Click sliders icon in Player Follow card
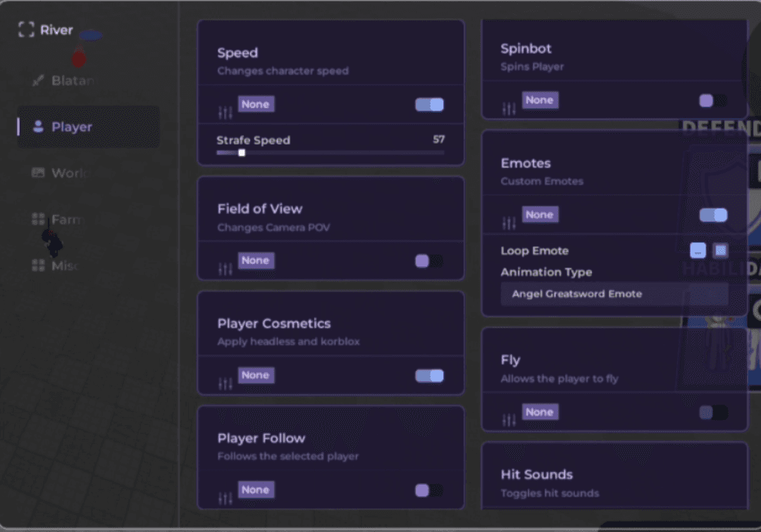Viewport: 761px width, 532px height. pos(225,498)
